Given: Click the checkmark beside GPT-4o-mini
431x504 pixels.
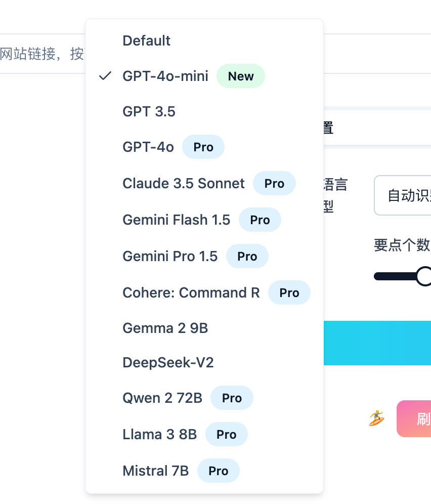Looking at the screenshot, I should [105, 76].
